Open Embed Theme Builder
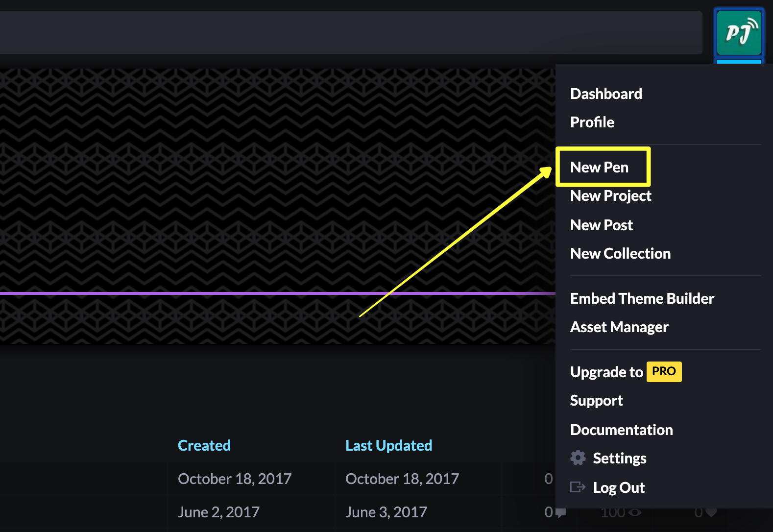 click(x=642, y=298)
